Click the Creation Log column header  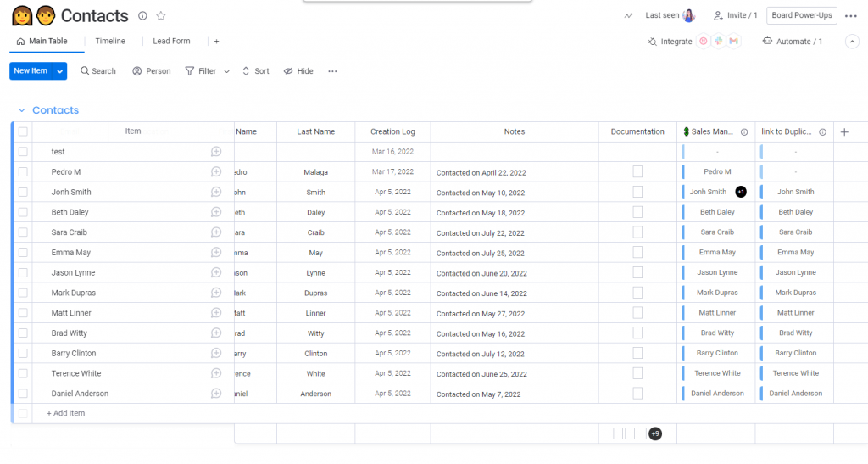coord(392,131)
